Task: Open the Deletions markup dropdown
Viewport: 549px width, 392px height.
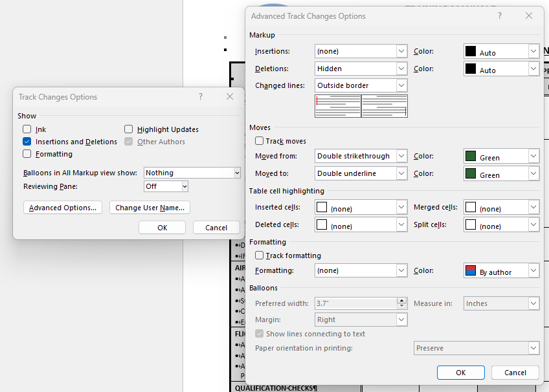Action: pos(361,69)
